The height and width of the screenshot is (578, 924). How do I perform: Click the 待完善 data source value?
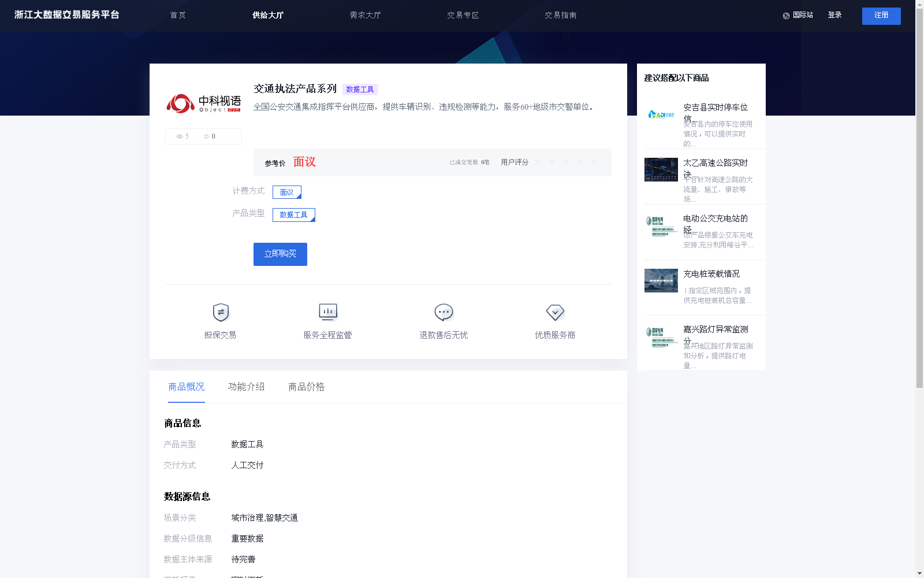tap(243, 560)
